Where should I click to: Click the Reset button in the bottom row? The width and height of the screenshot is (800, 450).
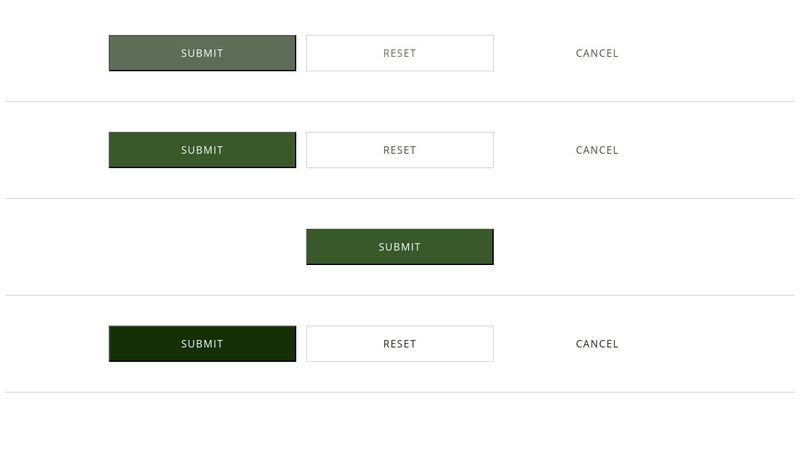point(399,344)
